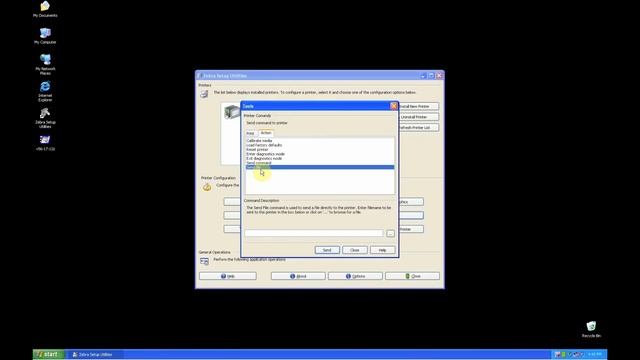Select the highlighted Send file entry
Viewport: 640px width, 360px height.
[320, 167]
